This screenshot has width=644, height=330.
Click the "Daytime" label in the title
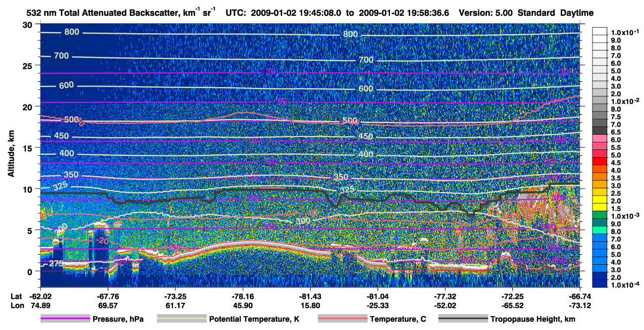577,13
